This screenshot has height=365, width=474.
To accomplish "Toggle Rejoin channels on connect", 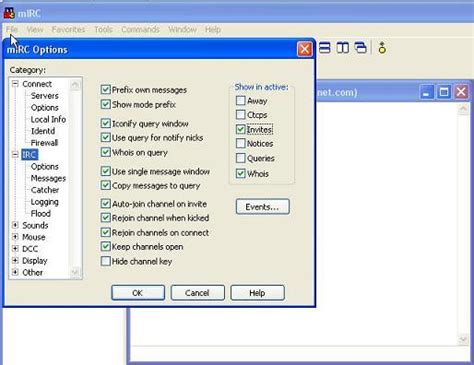I will [106, 232].
